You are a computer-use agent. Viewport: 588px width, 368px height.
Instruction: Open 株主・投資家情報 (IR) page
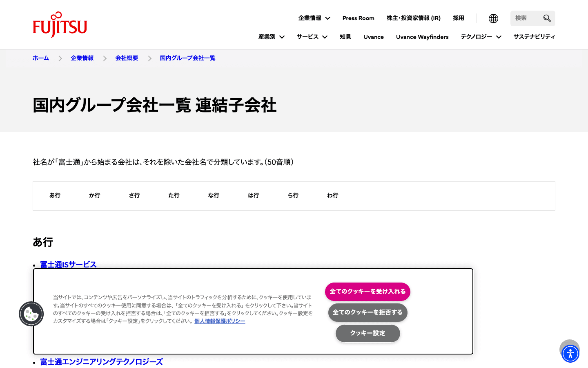(x=414, y=18)
